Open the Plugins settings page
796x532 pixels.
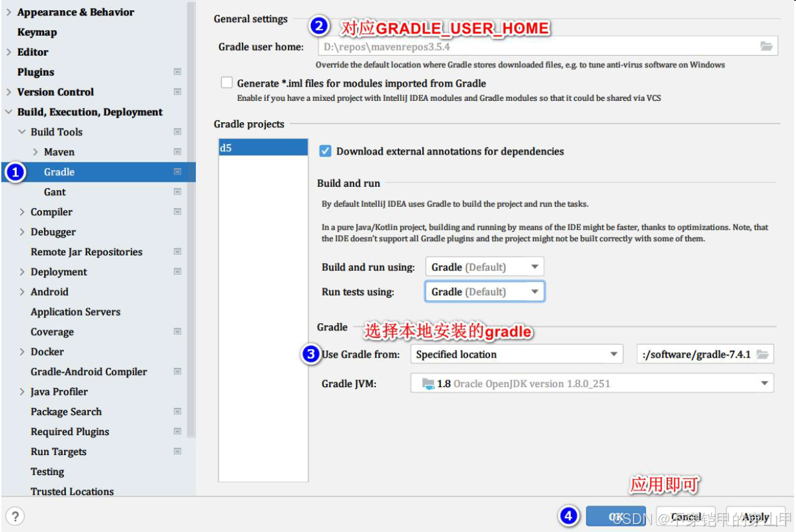[36, 72]
